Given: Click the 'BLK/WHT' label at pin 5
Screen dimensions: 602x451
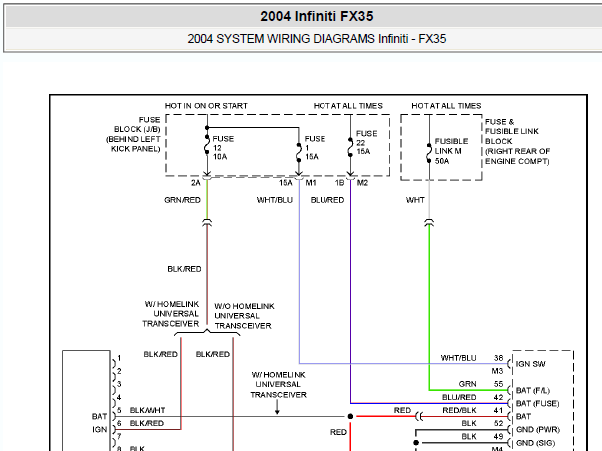Looking at the screenshot, I should [x=147, y=410].
